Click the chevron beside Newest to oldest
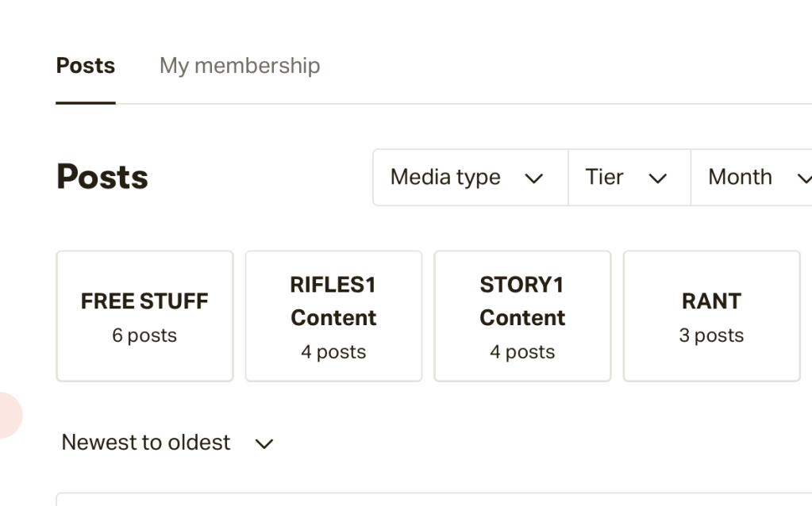The image size is (812, 506). click(x=264, y=444)
